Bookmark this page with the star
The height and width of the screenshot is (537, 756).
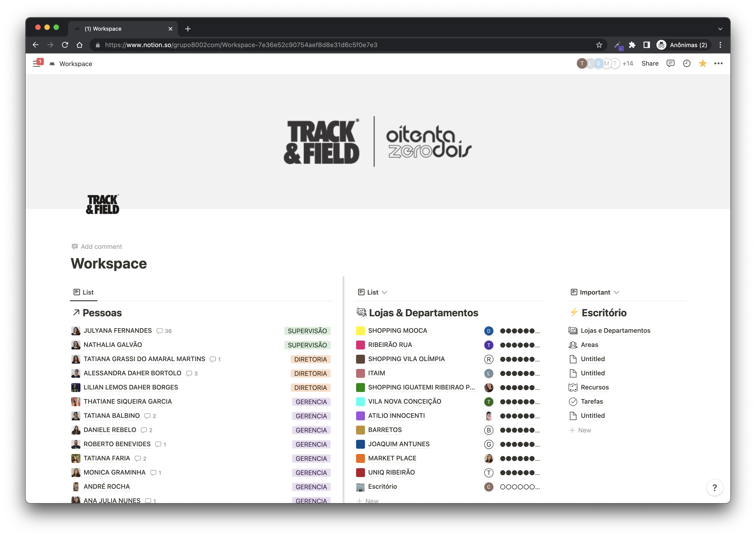599,45
